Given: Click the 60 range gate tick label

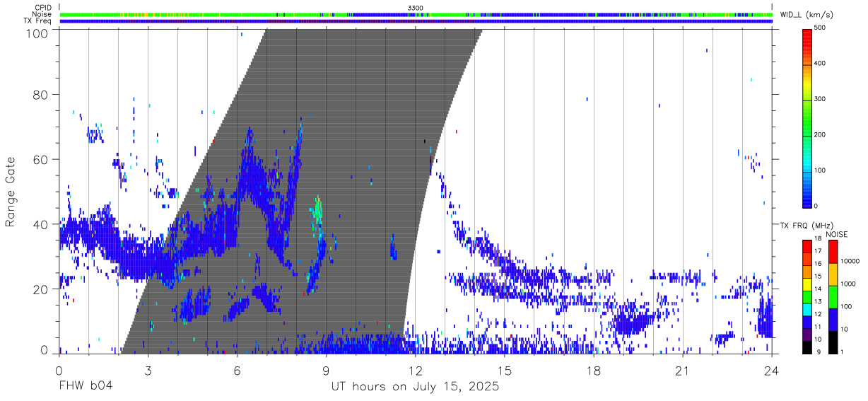Looking at the screenshot, I should (42, 159).
